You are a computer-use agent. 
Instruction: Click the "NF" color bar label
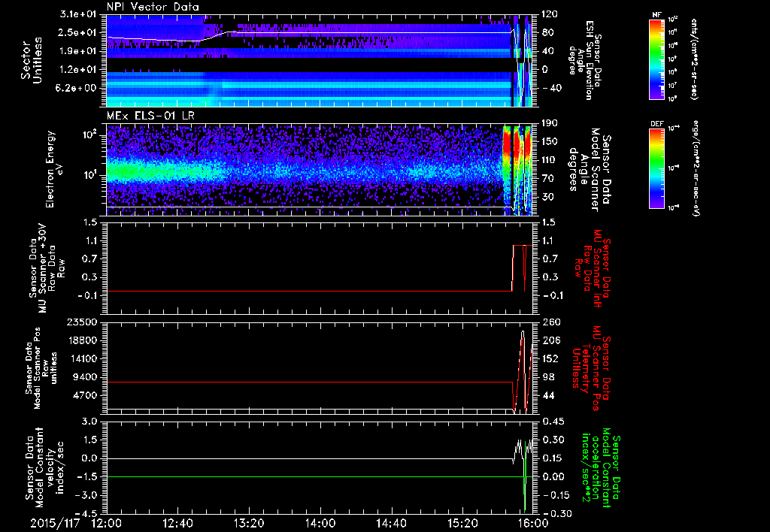657,15
